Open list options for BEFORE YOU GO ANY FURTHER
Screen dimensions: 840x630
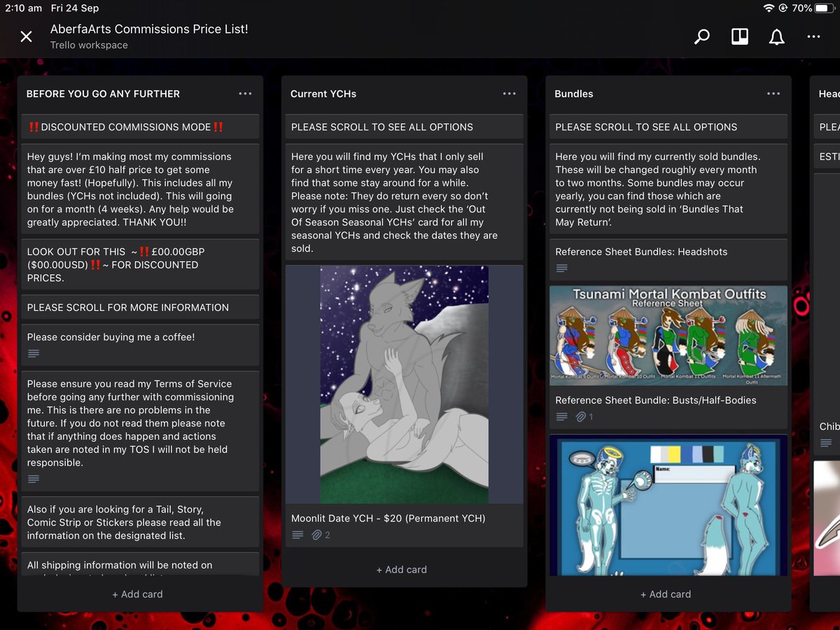coord(245,94)
